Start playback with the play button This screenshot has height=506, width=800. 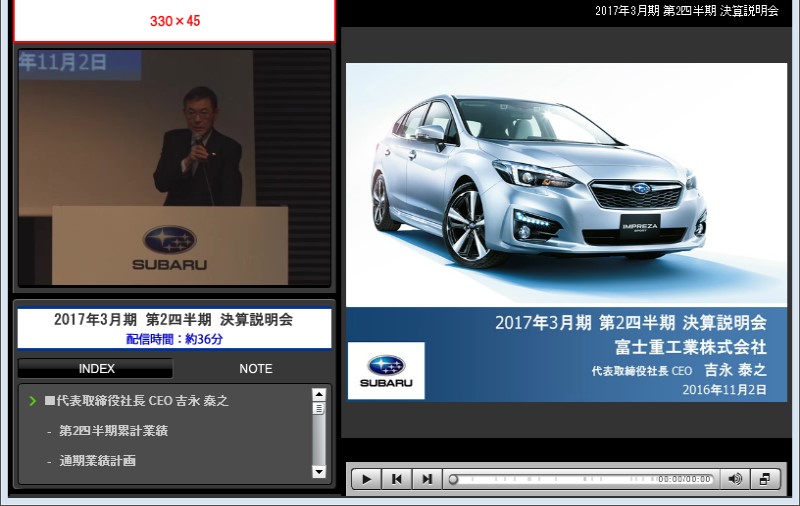(366, 479)
